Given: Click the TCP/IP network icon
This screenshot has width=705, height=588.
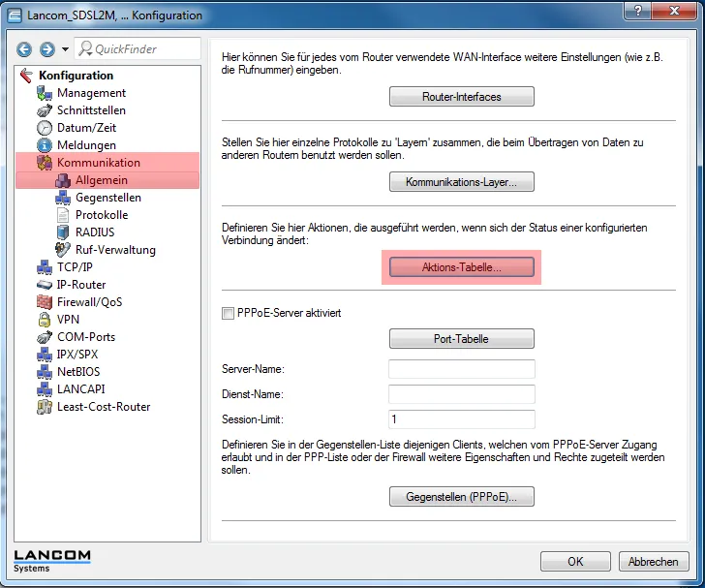Looking at the screenshot, I should [x=45, y=267].
